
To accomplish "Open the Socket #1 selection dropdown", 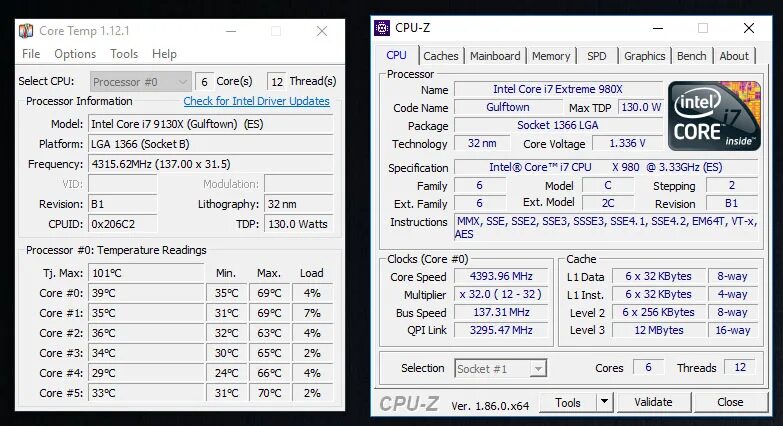I will click(500, 369).
